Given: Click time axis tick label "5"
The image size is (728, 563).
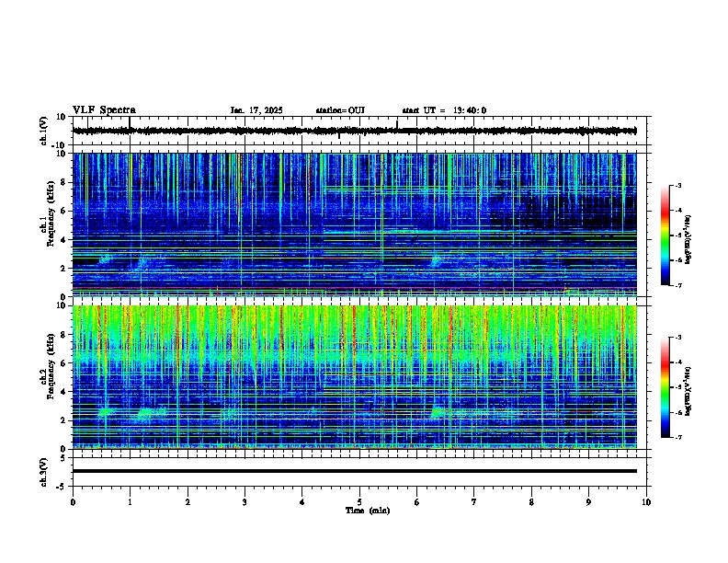Looking at the screenshot, I should pyautogui.click(x=359, y=502).
